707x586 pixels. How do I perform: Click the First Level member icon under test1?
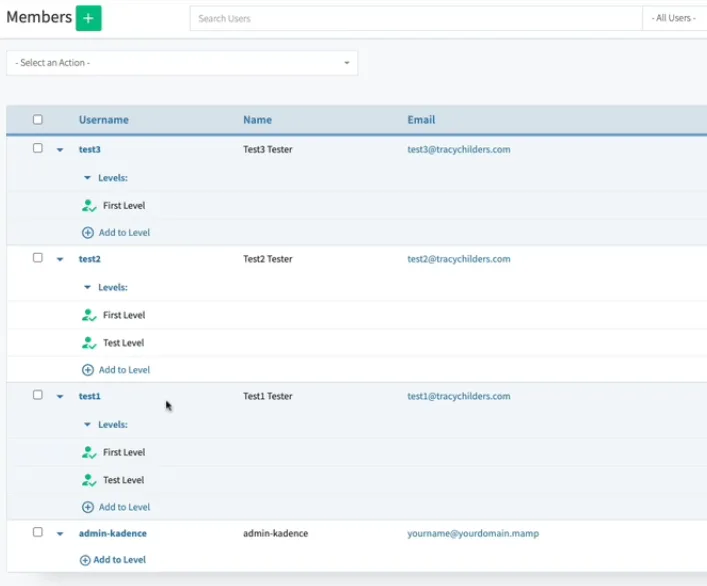pyautogui.click(x=89, y=452)
